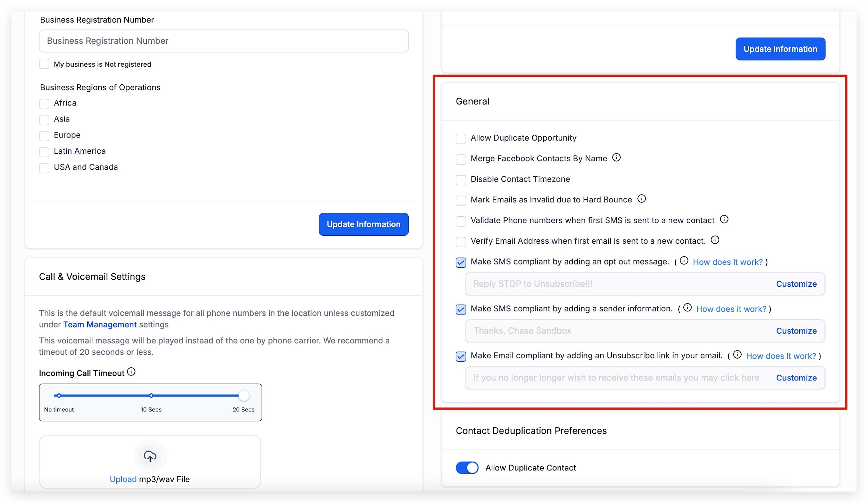Click info icon beside SMS sender information
This screenshot has width=868, height=503.
tap(687, 308)
